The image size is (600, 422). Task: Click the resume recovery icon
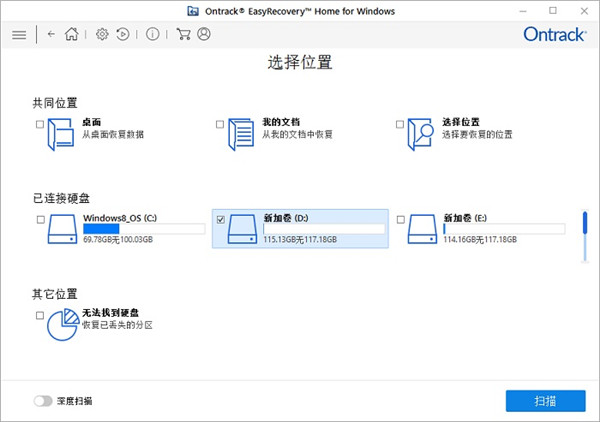click(x=122, y=34)
